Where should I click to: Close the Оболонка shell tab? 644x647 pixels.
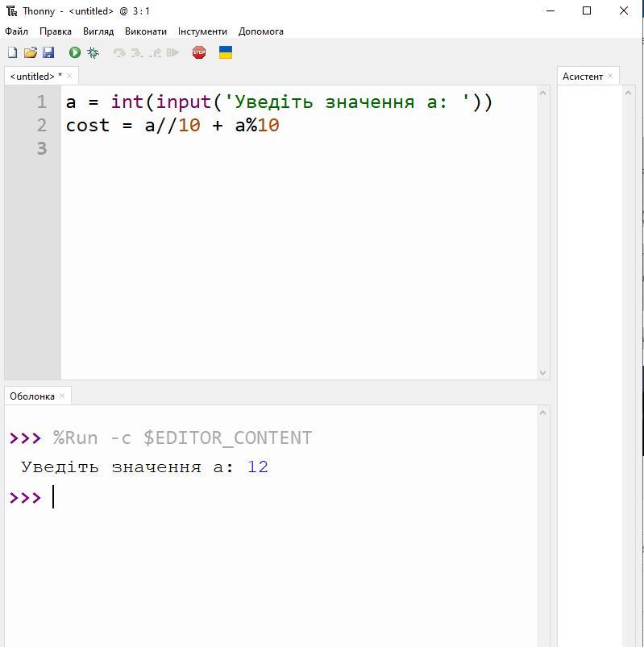coord(62,396)
